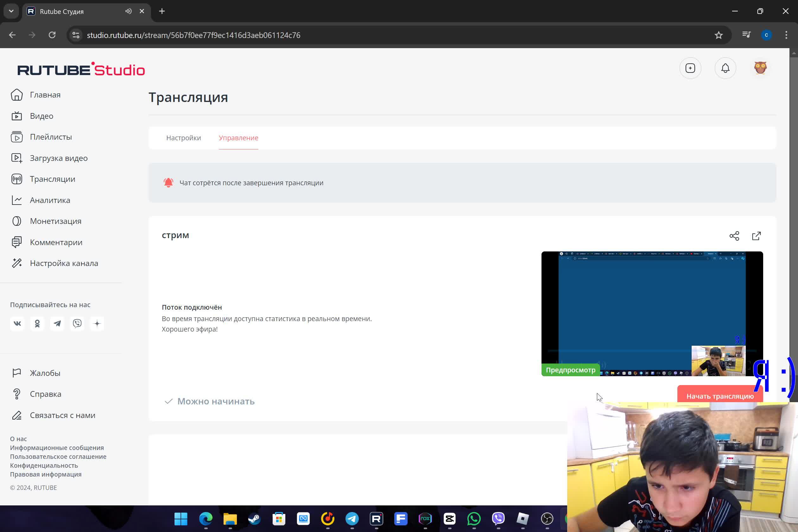Open the Трансляции sidebar section
The height and width of the screenshot is (532, 798).
[43, 179]
